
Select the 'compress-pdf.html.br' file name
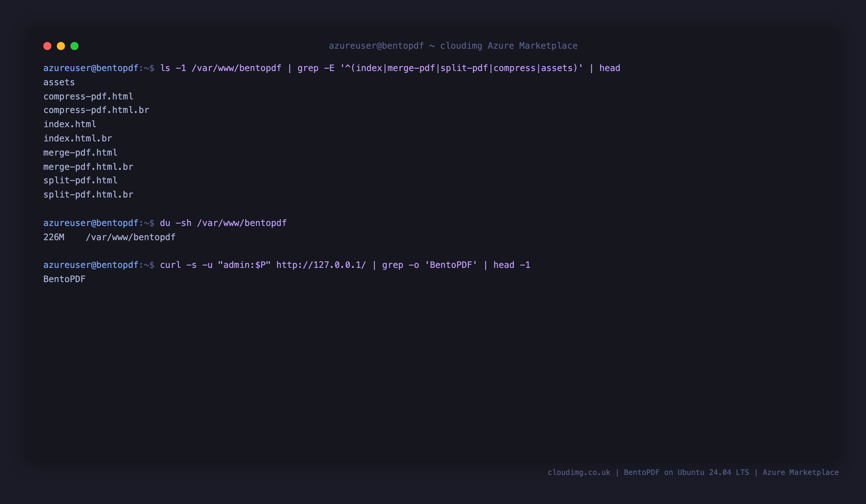click(96, 110)
